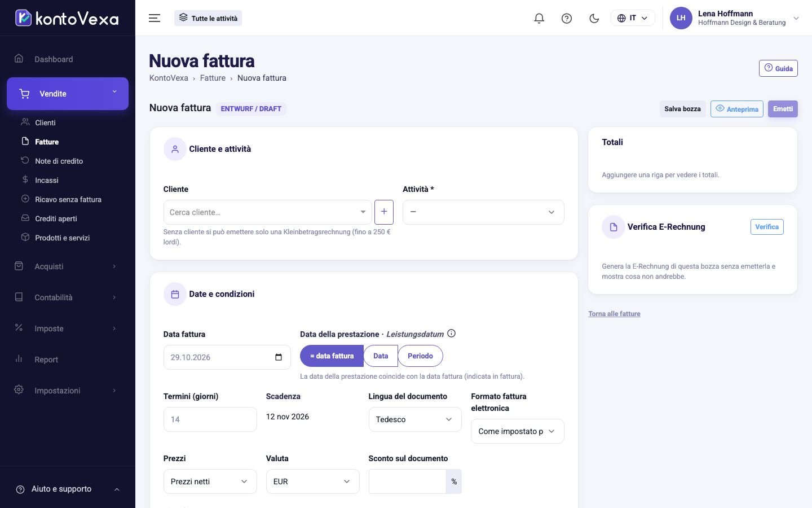This screenshot has height=508, width=812.
Task: Select 'Data' service date option
Action: point(381,356)
